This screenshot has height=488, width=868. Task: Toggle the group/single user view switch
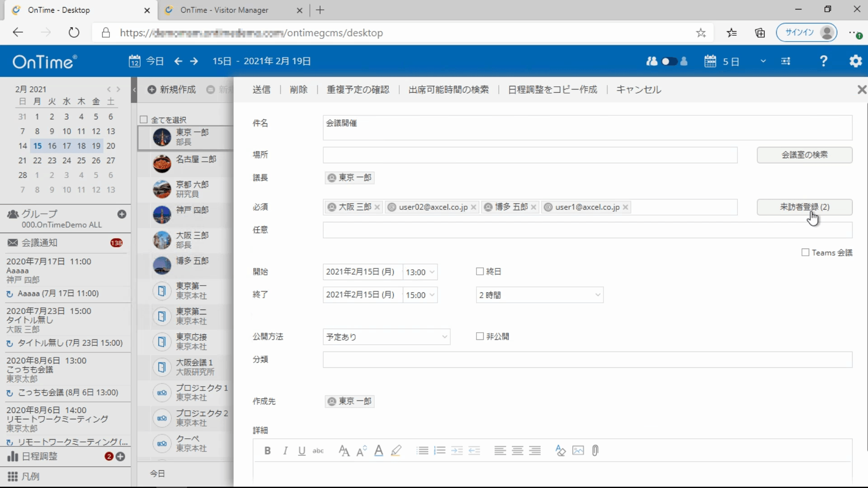point(669,61)
